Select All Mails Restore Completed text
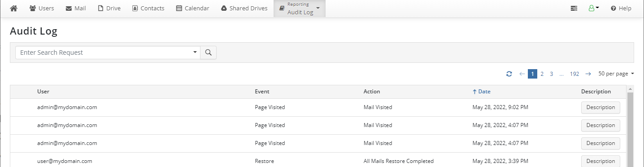644x167 pixels. (x=399, y=161)
